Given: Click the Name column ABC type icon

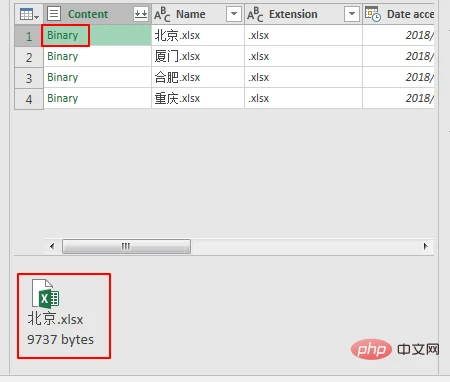Looking at the screenshot, I should 162,14.
